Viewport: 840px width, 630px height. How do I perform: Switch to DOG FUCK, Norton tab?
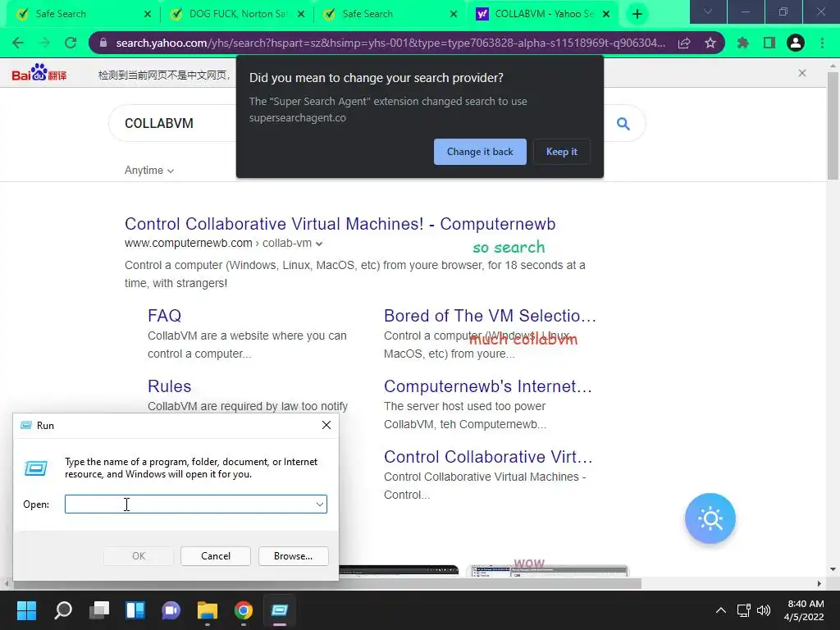pos(237,14)
